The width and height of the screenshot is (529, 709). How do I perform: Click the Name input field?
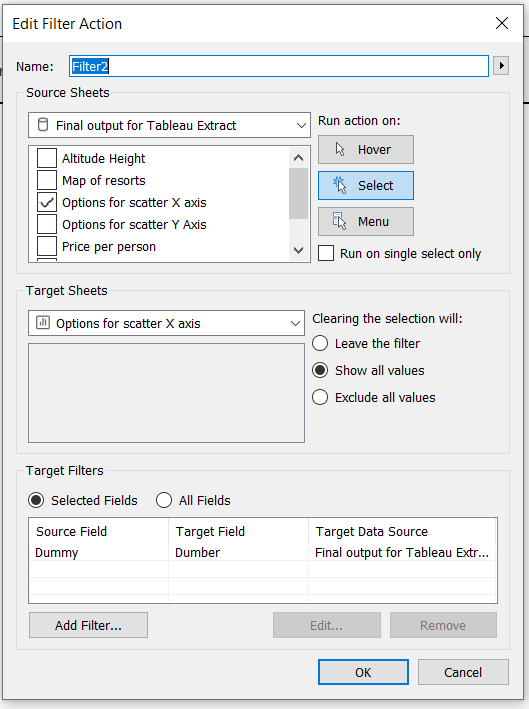pyautogui.click(x=279, y=66)
